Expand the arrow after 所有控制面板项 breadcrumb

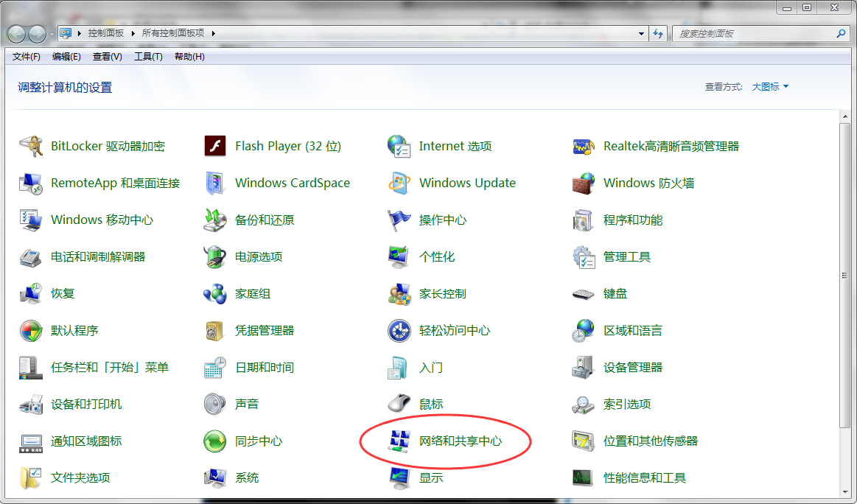point(213,33)
